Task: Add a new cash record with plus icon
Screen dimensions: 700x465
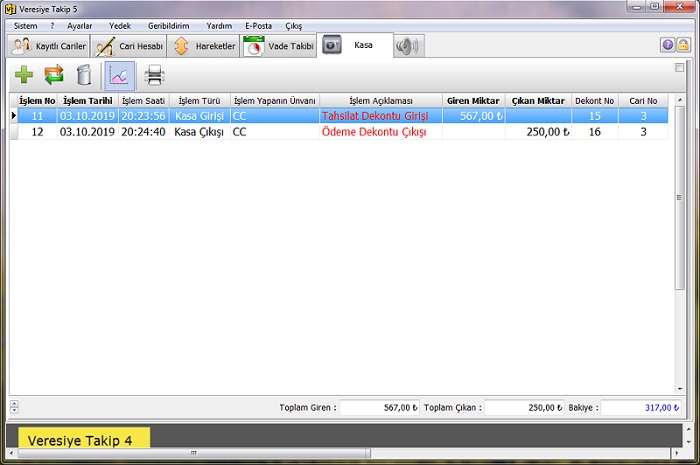Action: pyautogui.click(x=24, y=75)
